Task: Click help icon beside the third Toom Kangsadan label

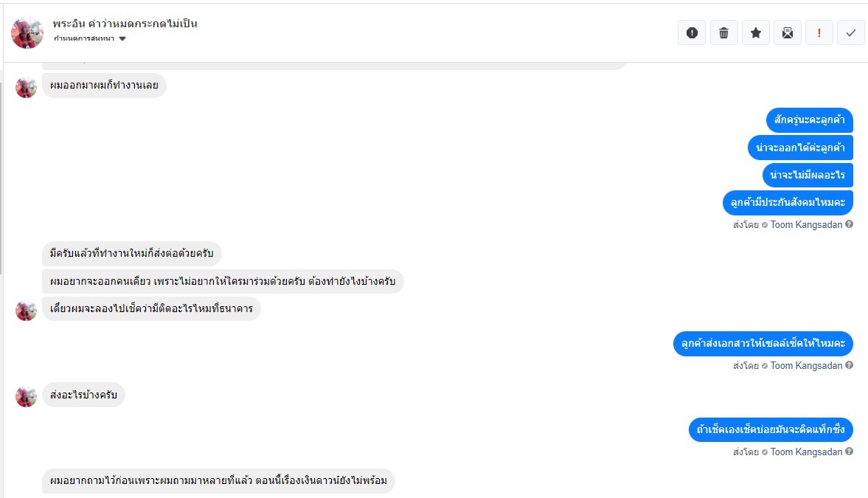Action: point(849,452)
